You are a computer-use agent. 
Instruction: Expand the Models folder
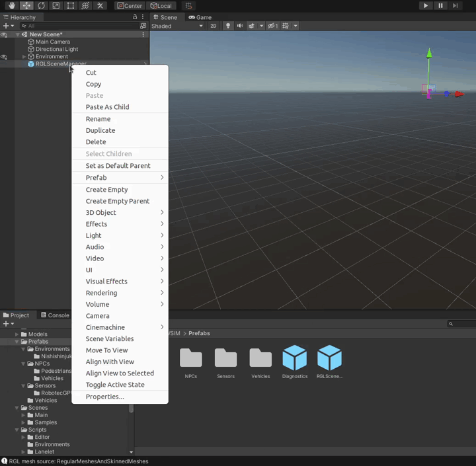tap(17, 334)
